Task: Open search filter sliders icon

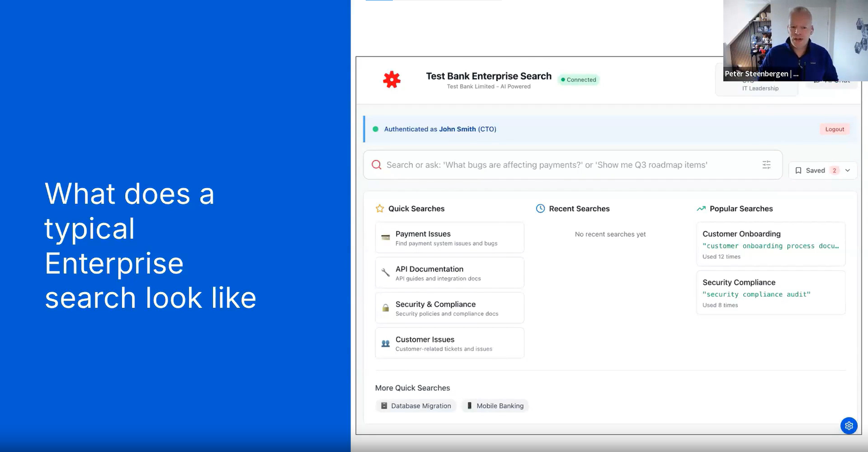Action: (766, 165)
